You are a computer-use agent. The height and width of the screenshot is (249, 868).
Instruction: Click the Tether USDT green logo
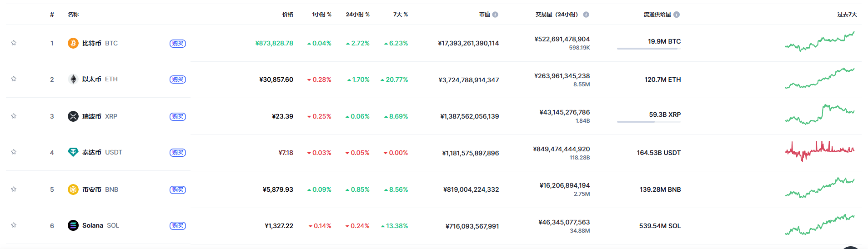[x=73, y=152]
